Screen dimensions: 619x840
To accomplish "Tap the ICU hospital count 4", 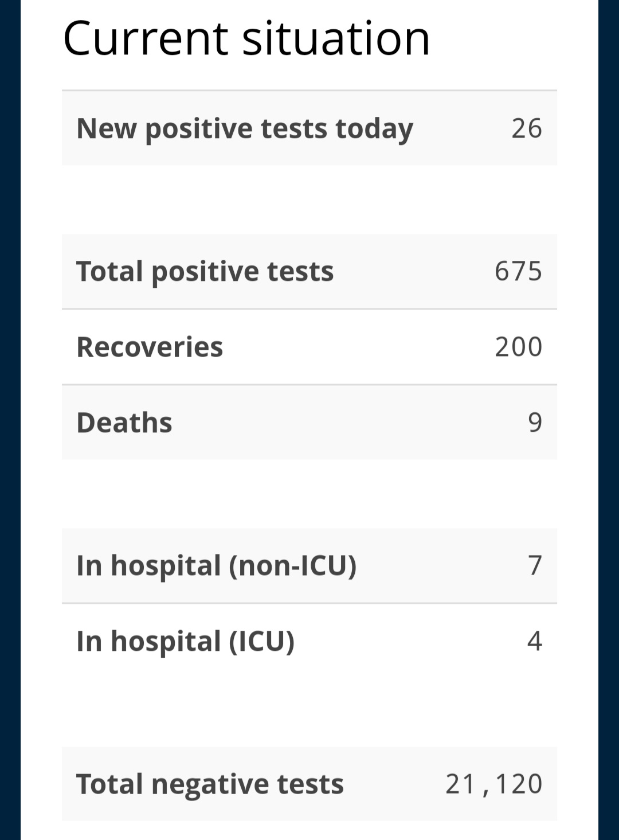I will (535, 641).
